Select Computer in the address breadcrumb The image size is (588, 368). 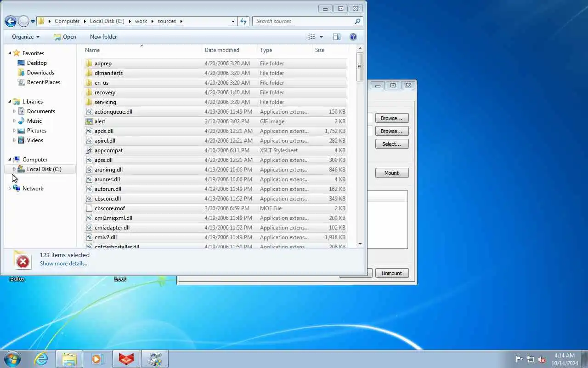pyautogui.click(x=67, y=21)
